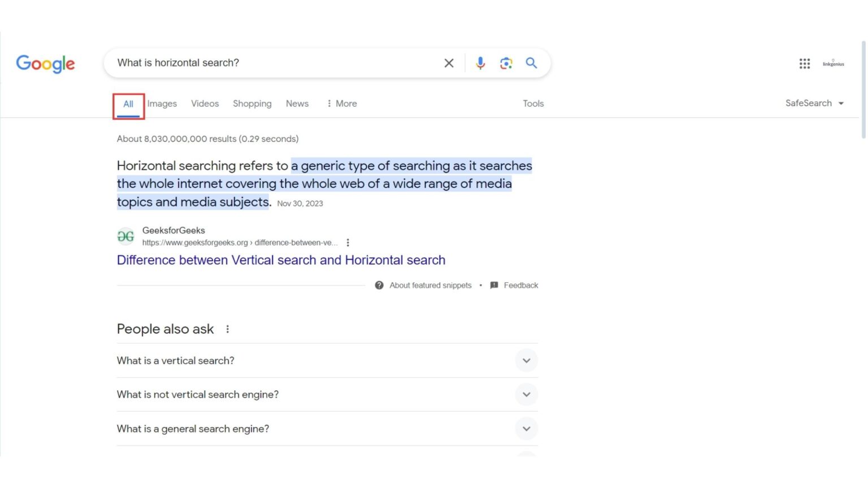Click the magnifying glass to search
This screenshot has width=868, height=488.
(531, 63)
